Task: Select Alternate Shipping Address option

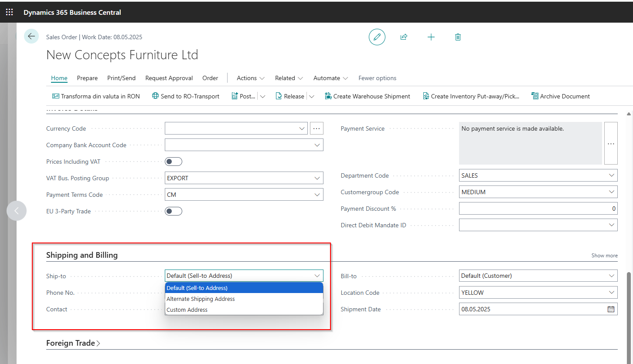Action: point(244,299)
